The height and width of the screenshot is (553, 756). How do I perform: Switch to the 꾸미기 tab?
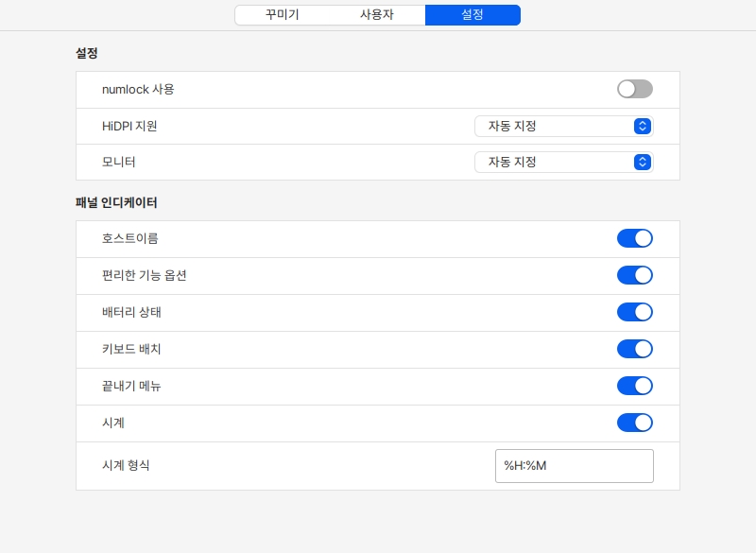[x=283, y=15]
